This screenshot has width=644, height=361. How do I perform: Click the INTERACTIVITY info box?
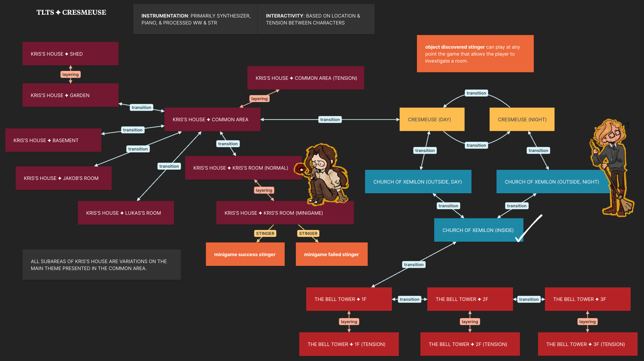[316, 19]
